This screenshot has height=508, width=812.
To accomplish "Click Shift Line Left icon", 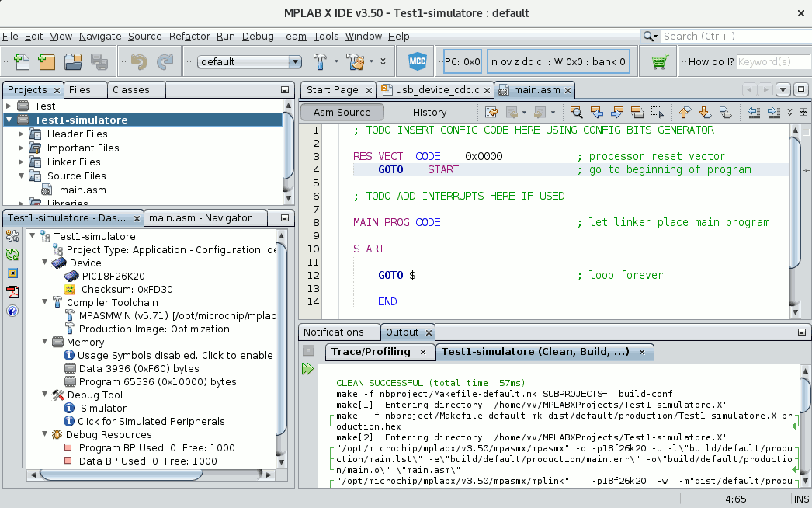I will 754,112.
